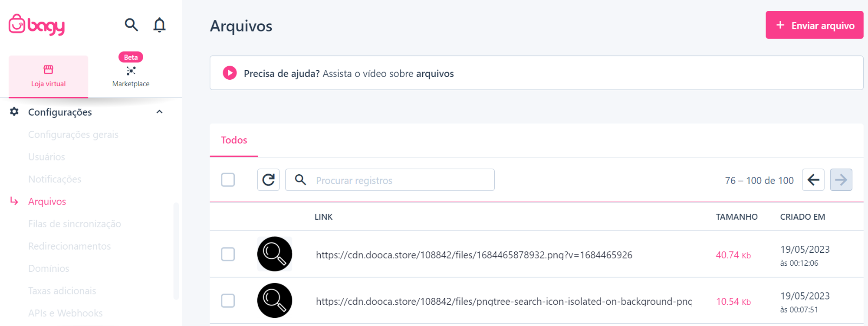Click the next page arrow
Image resolution: width=868 pixels, height=326 pixels.
[x=841, y=180]
